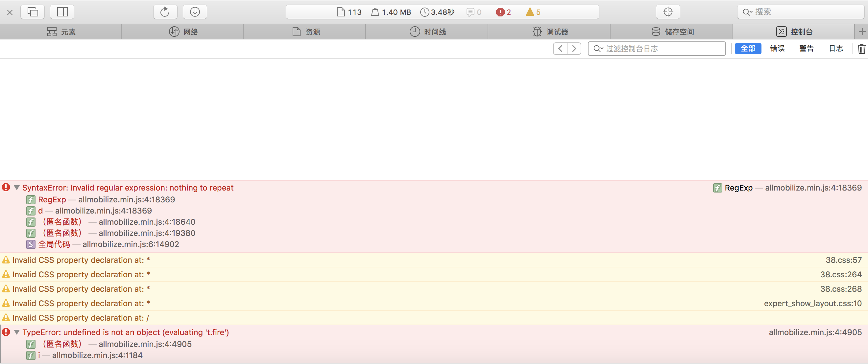Expand the TypeError undefined error stack
Screen dimensions: 868x364
click(16, 332)
